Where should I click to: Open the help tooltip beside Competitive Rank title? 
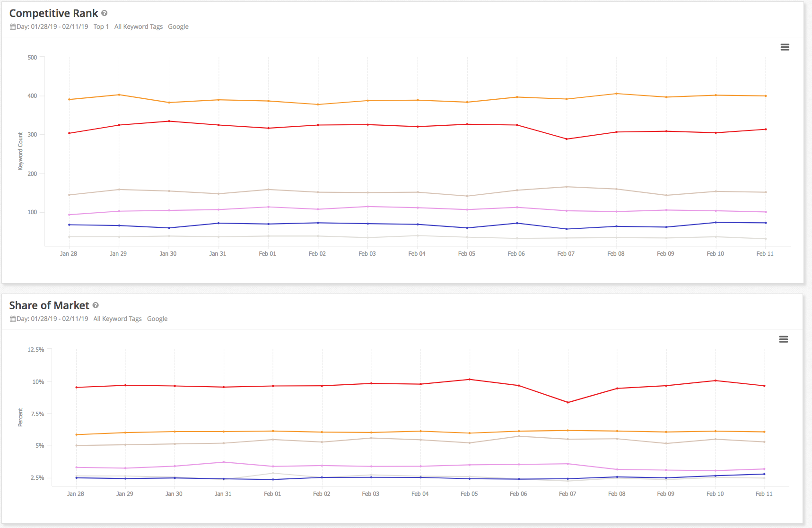pyautogui.click(x=104, y=13)
